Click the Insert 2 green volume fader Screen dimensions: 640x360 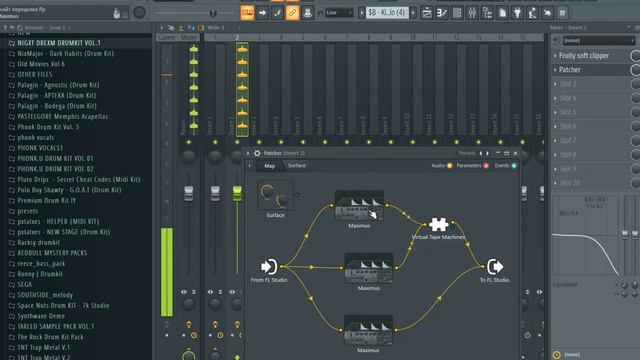(x=237, y=193)
